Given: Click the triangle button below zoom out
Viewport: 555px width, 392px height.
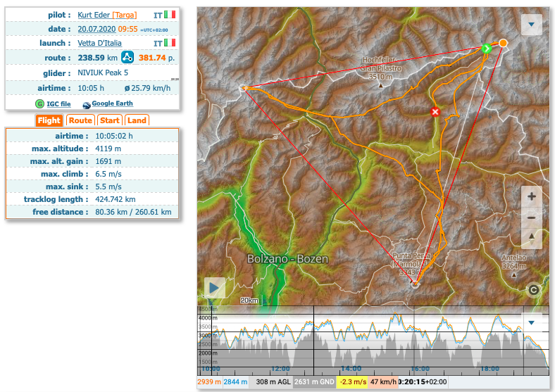Looking at the screenshot, I should 531,239.
